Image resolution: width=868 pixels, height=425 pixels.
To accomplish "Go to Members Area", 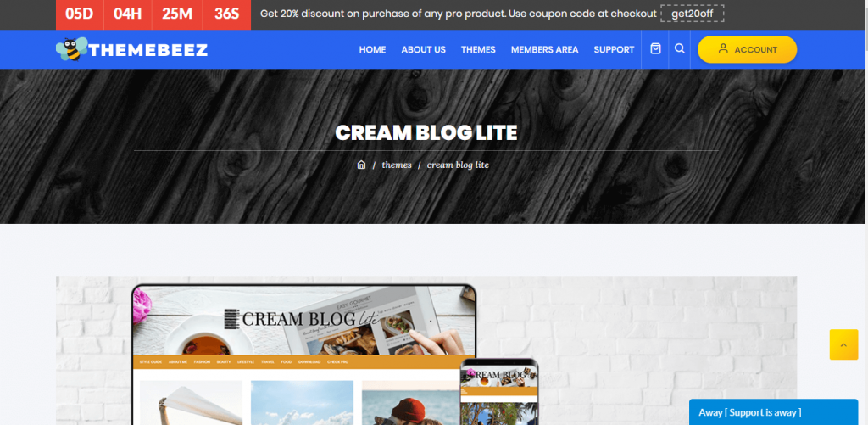I will click(x=545, y=49).
